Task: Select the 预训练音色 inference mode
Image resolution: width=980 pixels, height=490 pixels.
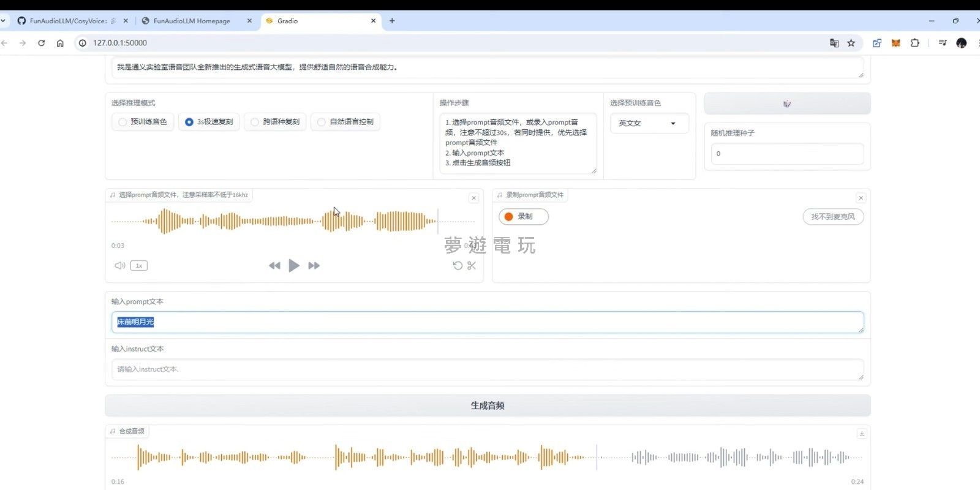Action: point(143,122)
